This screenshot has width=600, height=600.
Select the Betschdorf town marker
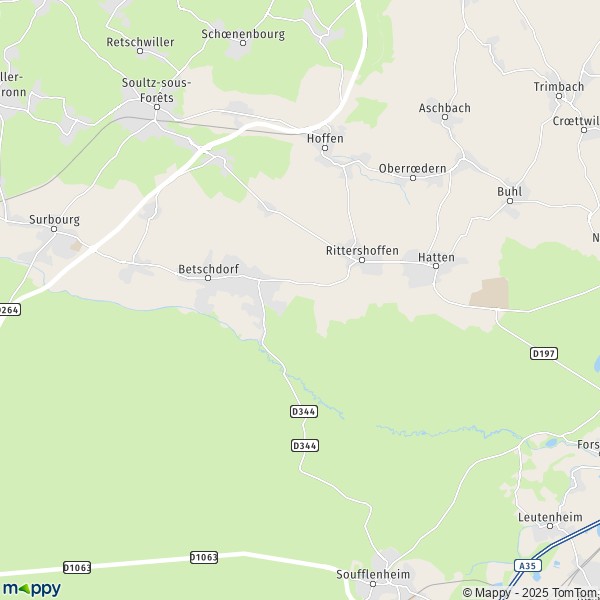coord(208,278)
